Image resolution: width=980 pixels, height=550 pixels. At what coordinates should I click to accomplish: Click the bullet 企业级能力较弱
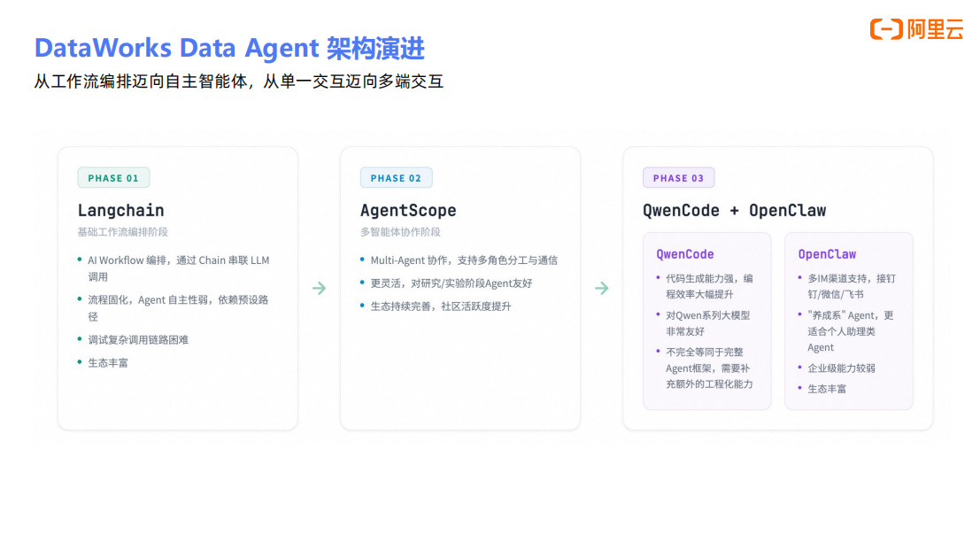coord(841,368)
